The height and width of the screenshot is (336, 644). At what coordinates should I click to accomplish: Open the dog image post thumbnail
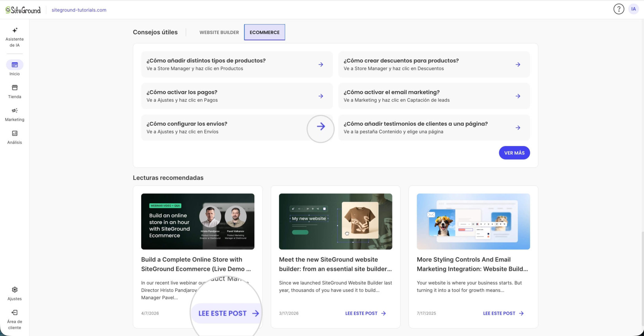click(473, 221)
